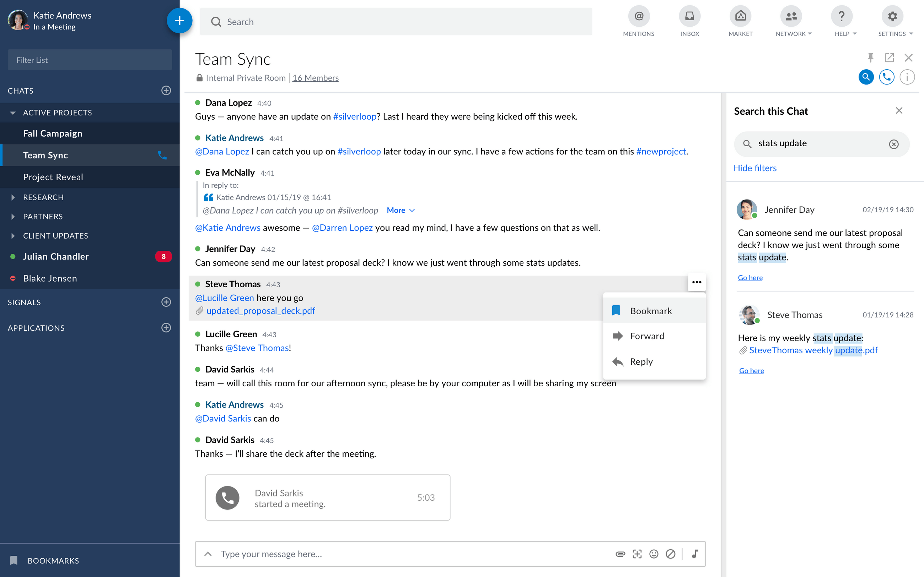Open the Mentions panel
The height and width of the screenshot is (577, 924).
[x=638, y=17]
